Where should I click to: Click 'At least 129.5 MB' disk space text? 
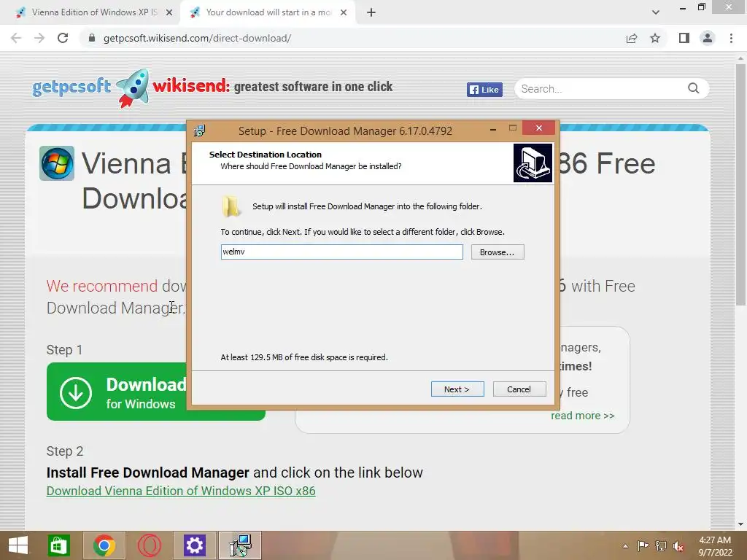click(x=304, y=357)
